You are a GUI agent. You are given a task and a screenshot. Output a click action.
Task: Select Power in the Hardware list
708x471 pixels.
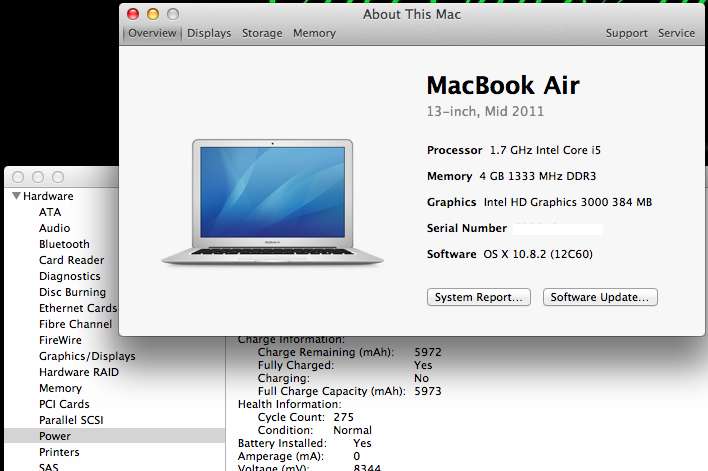coord(55,436)
